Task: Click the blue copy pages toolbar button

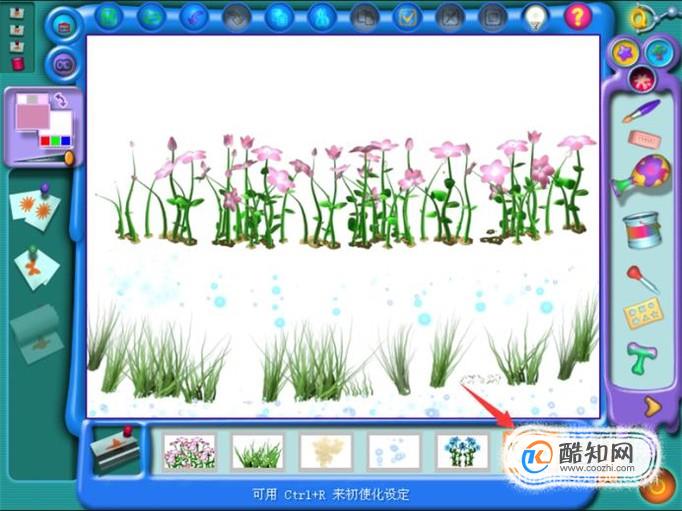Action: (279, 17)
